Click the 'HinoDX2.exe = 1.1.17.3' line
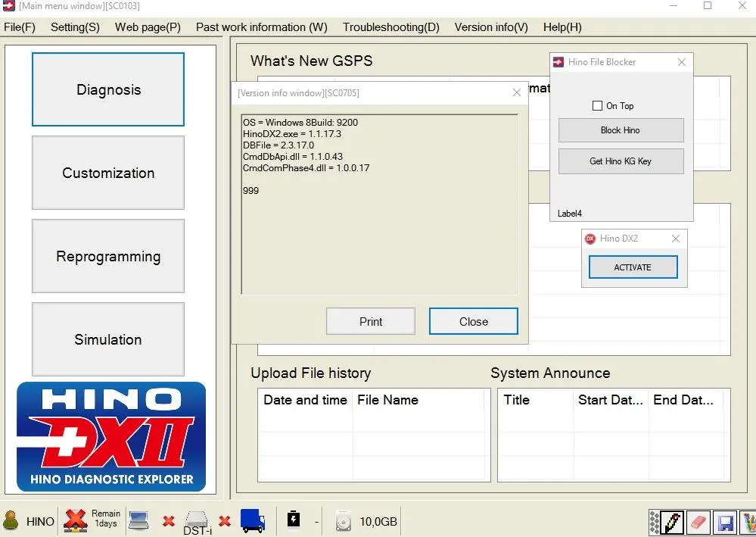 point(292,133)
